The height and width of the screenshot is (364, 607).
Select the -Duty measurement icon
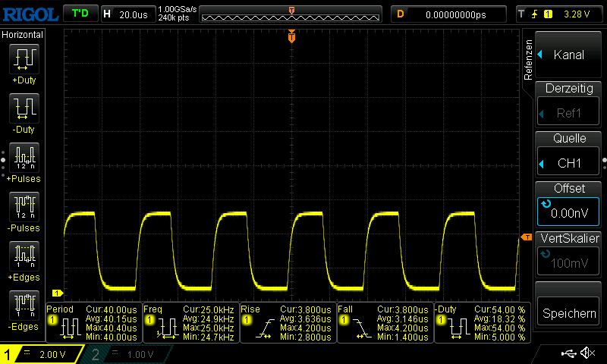[x=24, y=108]
